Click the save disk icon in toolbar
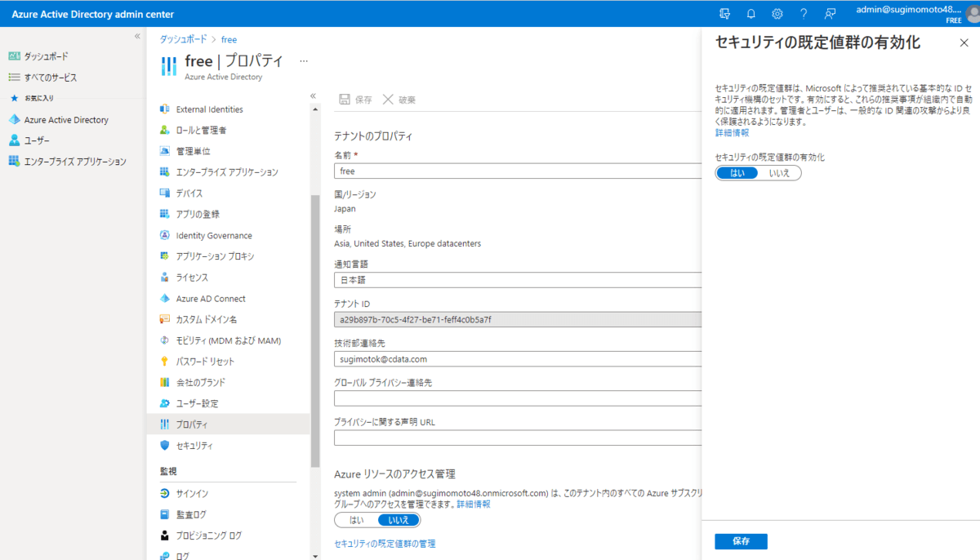The width and height of the screenshot is (980, 560). tap(345, 100)
